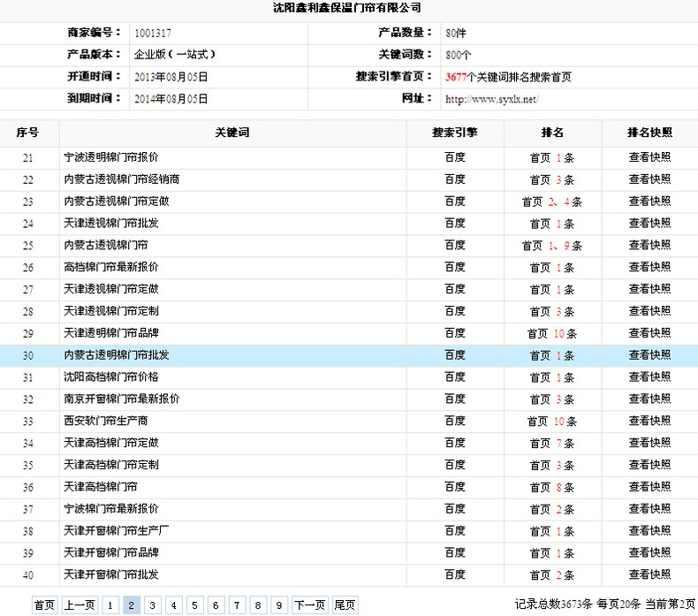View 查看快照 for row 21
Viewport: 698px width, 616px height.
(649, 157)
